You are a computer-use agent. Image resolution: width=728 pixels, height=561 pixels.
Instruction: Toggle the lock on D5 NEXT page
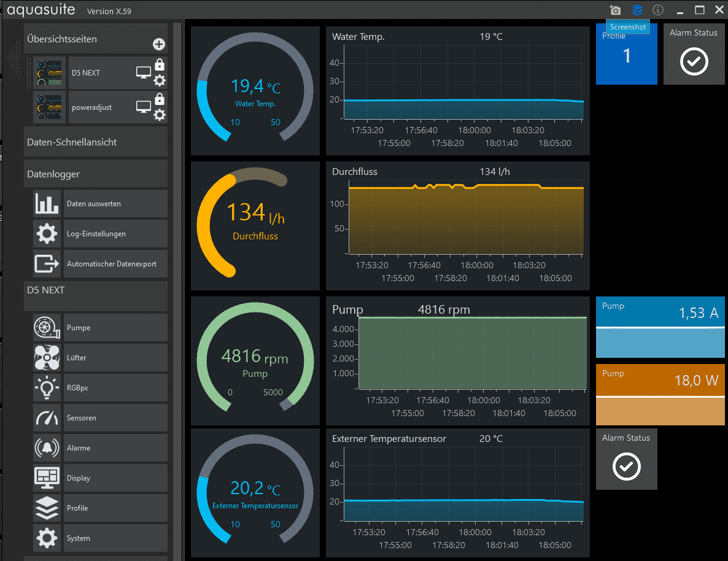point(159,64)
